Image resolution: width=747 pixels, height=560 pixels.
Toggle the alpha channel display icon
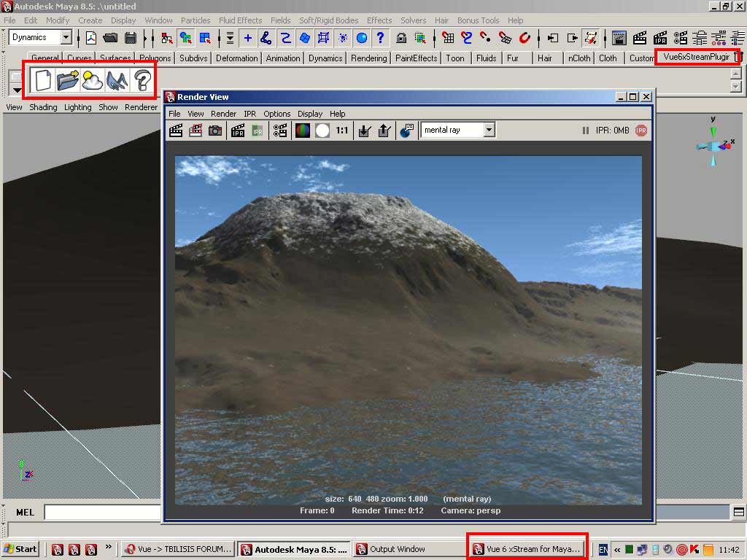click(x=322, y=131)
